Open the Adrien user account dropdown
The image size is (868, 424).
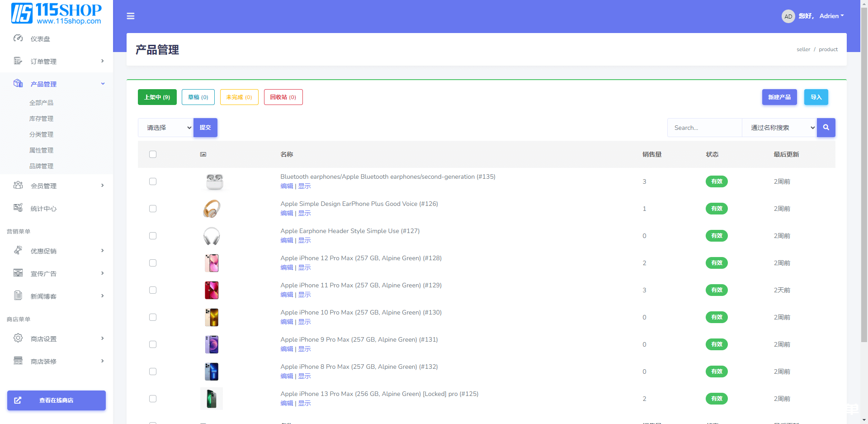(x=831, y=16)
